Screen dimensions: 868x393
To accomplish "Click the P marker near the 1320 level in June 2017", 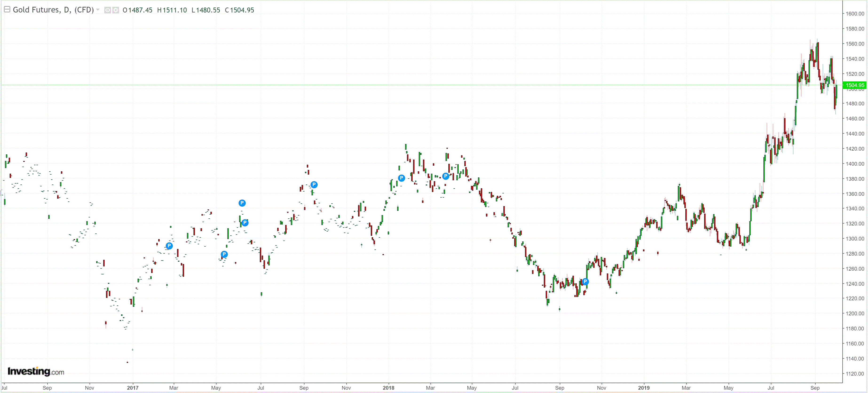I will click(245, 223).
